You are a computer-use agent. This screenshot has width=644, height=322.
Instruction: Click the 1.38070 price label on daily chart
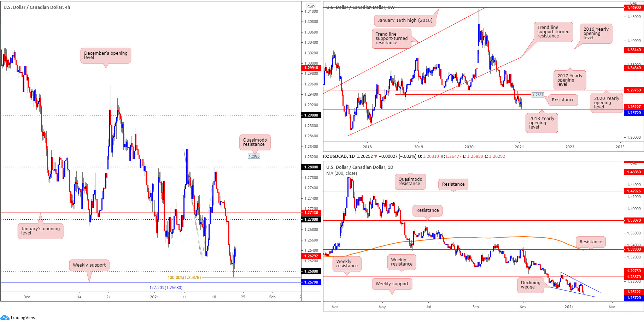coord(634,220)
